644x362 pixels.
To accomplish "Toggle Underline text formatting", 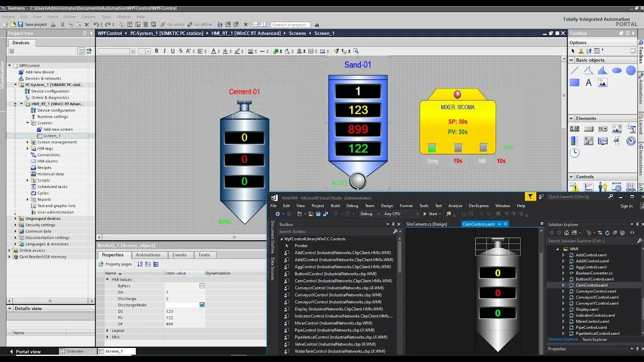I will pyautogui.click(x=173, y=51).
